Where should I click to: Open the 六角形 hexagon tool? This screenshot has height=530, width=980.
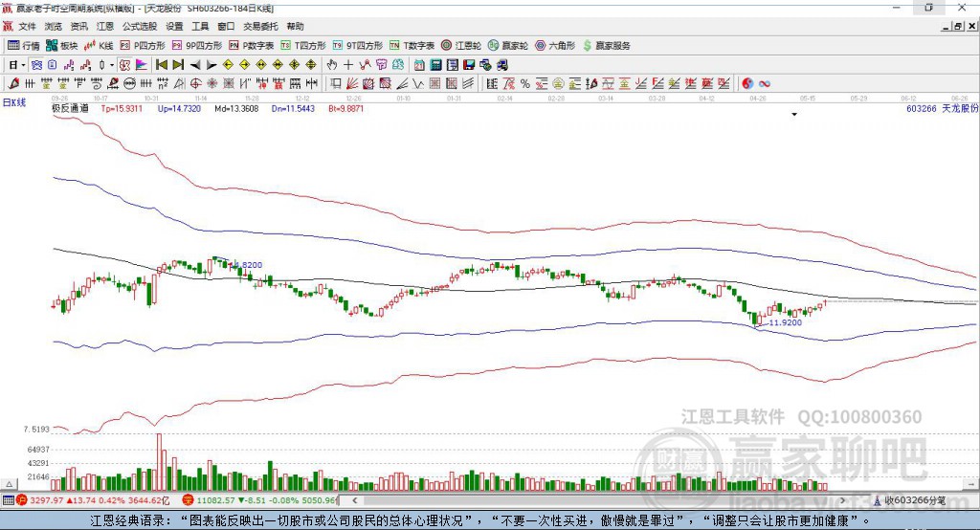pyautogui.click(x=555, y=46)
